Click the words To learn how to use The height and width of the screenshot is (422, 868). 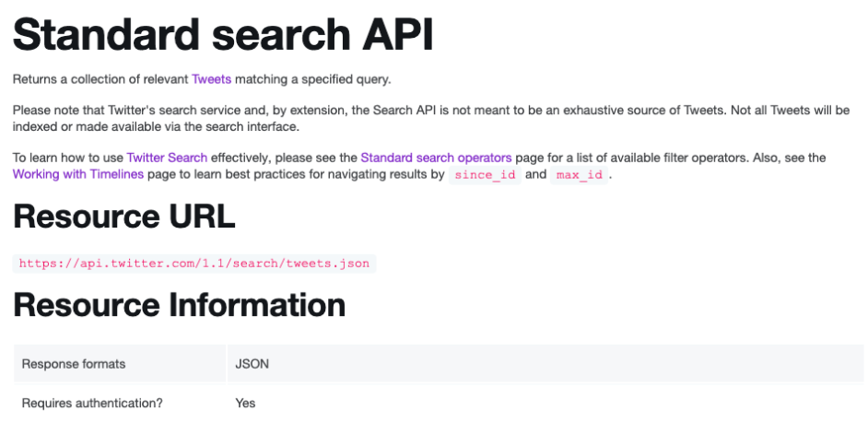(x=68, y=158)
